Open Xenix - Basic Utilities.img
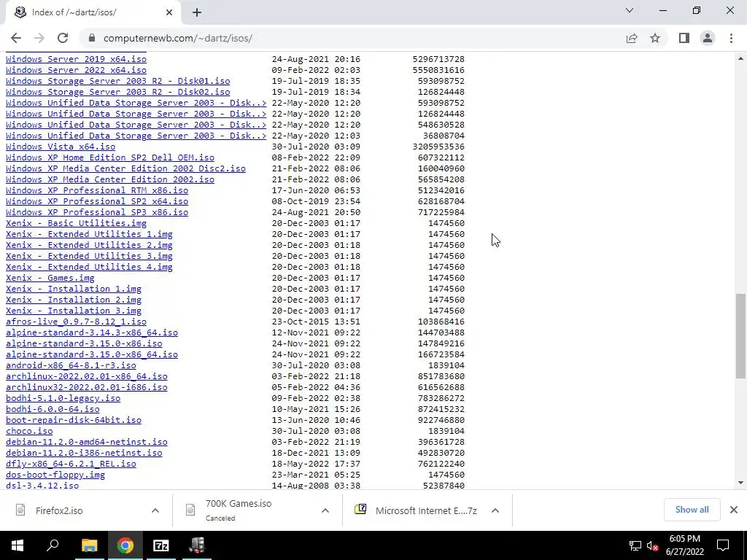This screenshot has height=560, width=747. [x=76, y=223]
